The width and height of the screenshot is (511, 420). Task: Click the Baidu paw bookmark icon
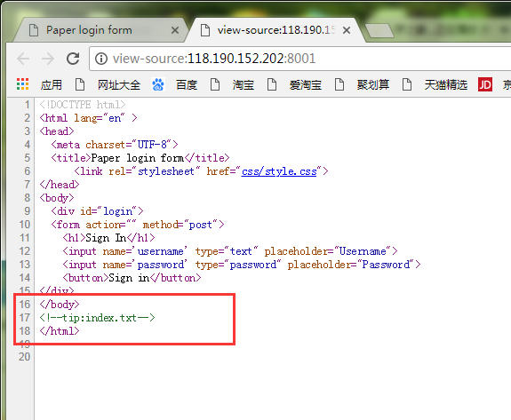[158, 84]
